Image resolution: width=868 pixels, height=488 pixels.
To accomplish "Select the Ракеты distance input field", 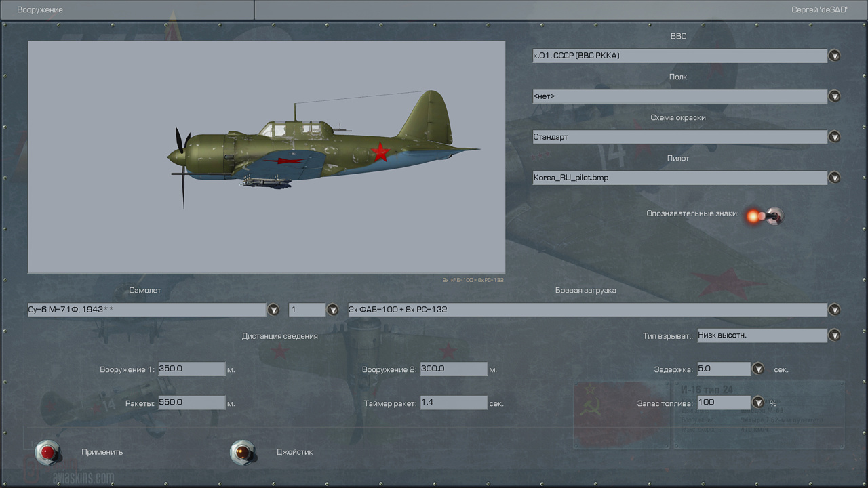I will 191,403.
